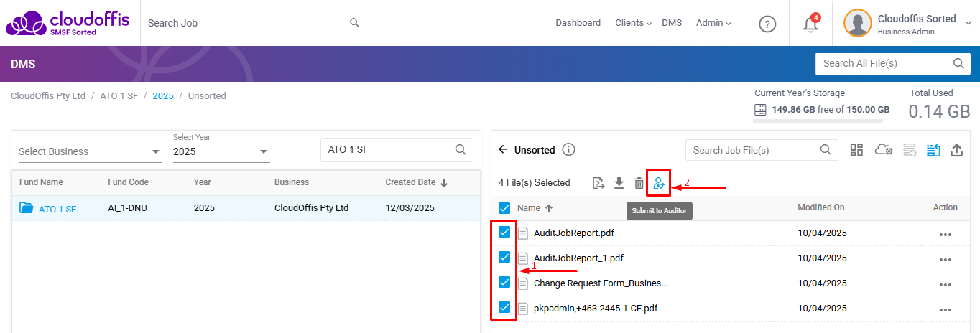Viewport: 980px width, 333px height.
Task: Expand the Select Year dropdown
Action: [x=221, y=151]
